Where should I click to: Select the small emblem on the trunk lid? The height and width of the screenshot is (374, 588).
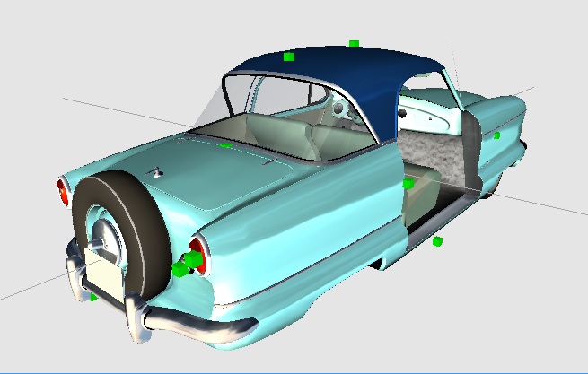(x=157, y=171)
